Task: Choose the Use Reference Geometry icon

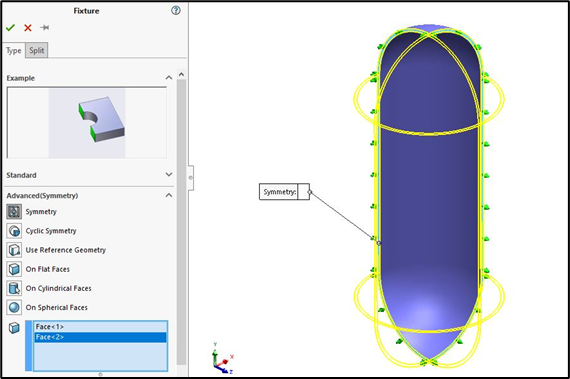Action: pyautogui.click(x=14, y=250)
